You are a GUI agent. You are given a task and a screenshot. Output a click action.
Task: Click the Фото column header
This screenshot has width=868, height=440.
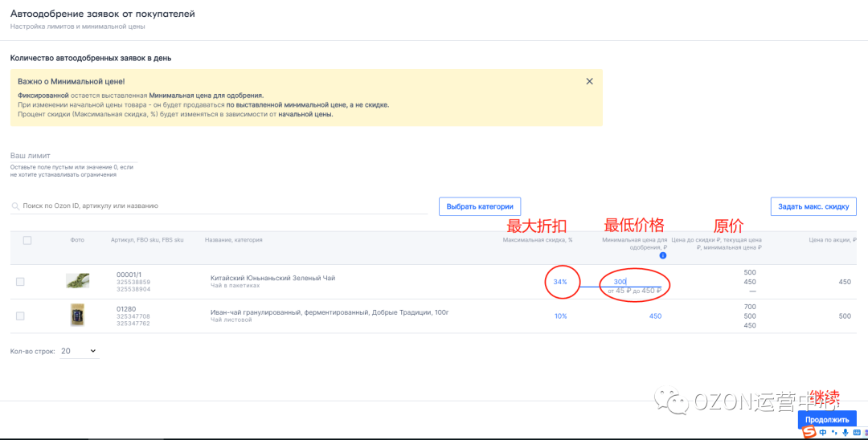[x=77, y=240]
